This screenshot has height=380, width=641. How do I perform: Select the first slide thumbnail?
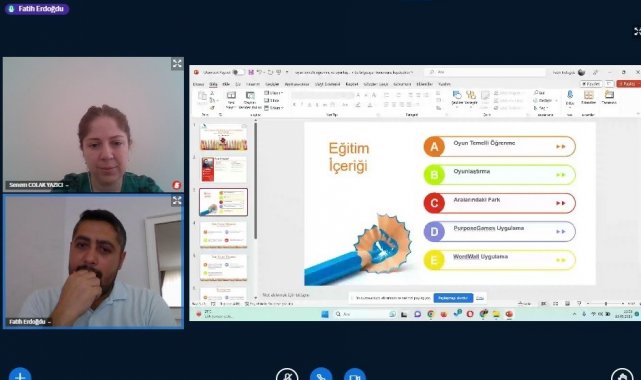[223, 137]
